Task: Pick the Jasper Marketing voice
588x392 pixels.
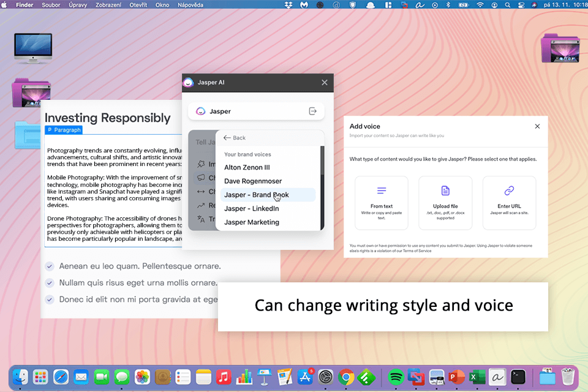Action: [x=252, y=222]
